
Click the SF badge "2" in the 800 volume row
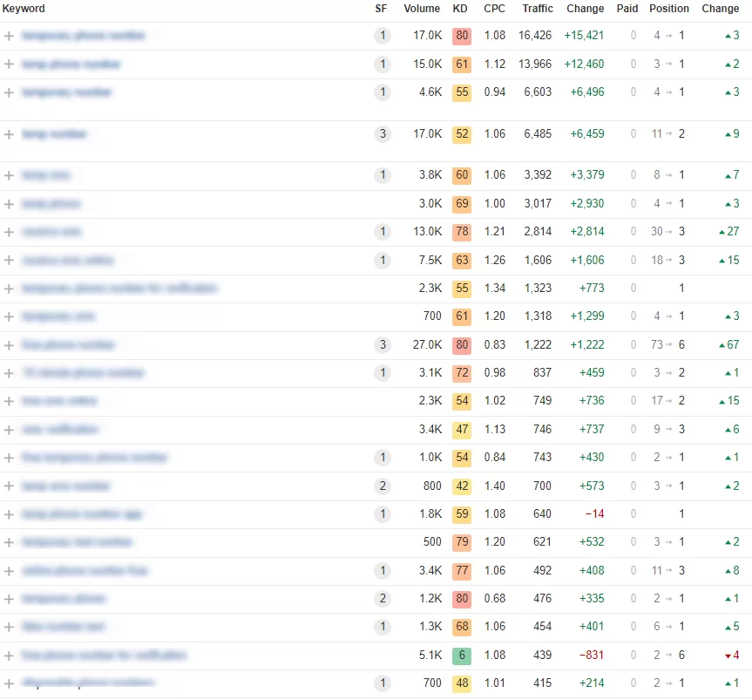coord(382,486)
